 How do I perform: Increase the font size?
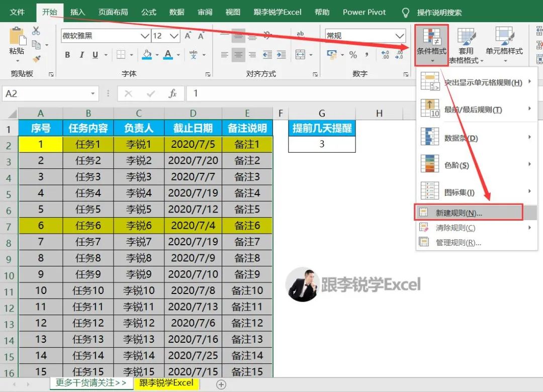click(x=188, y=36)
